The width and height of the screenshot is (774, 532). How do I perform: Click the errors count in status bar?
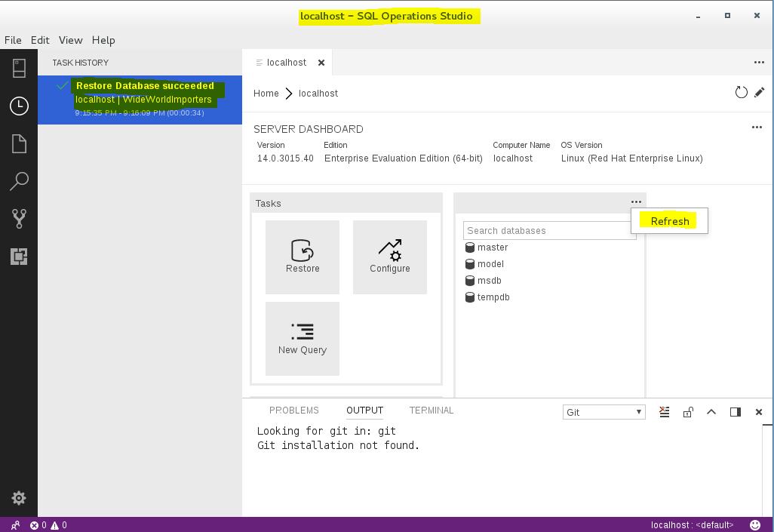tap(38, 525)
